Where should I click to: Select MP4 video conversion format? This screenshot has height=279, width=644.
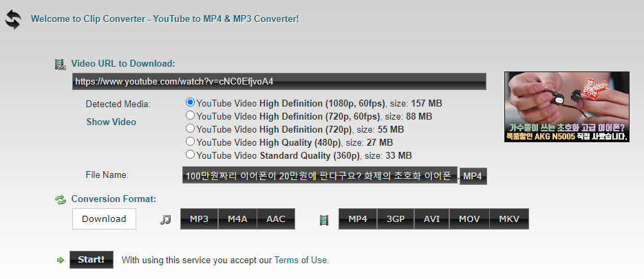coord(358,219)
